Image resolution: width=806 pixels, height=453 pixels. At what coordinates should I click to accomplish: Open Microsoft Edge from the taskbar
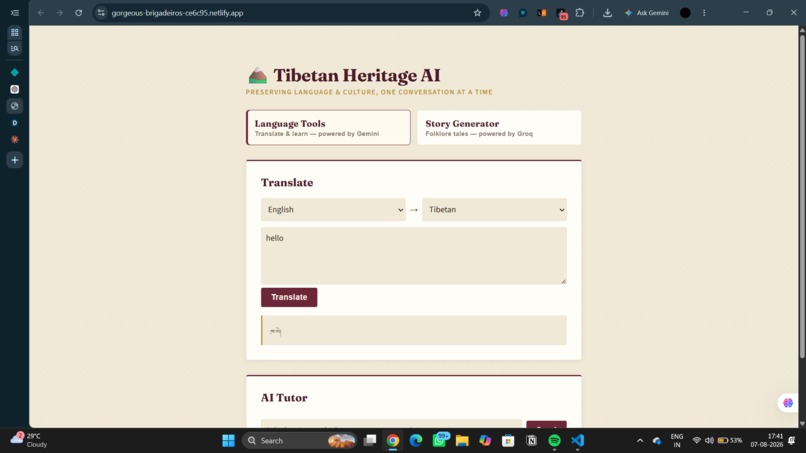coord(416,441)
